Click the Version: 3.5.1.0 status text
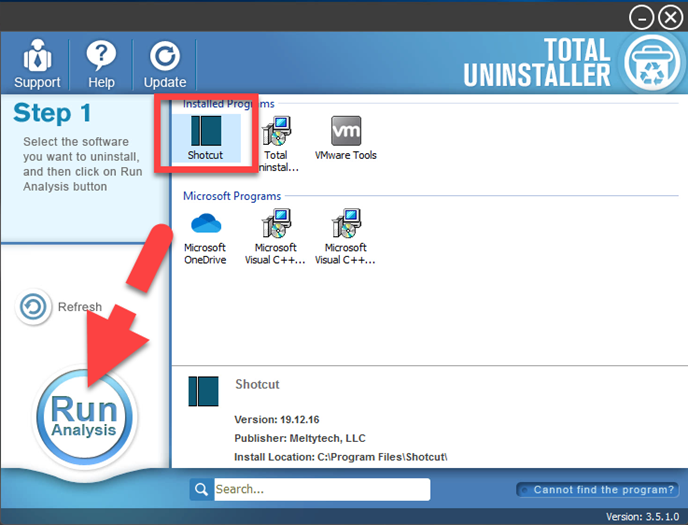This screenshot has height=525, width=688. click(x=642, y=517)
